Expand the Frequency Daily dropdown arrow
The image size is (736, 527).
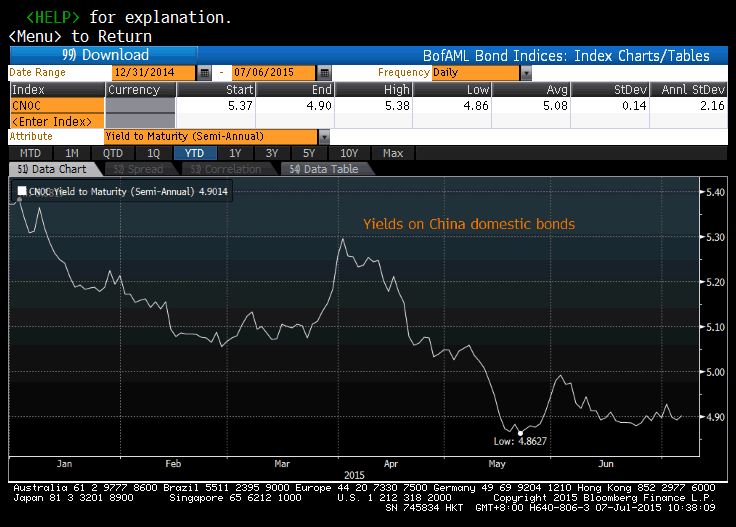526,73
